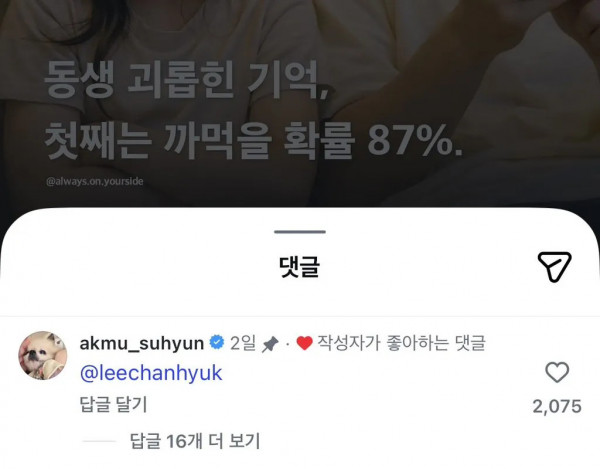The width and height of the screenshot is (600, 469).
Task: Tap the 동생 괴롭힌 기억 caption text
Action: coord(186,80)
